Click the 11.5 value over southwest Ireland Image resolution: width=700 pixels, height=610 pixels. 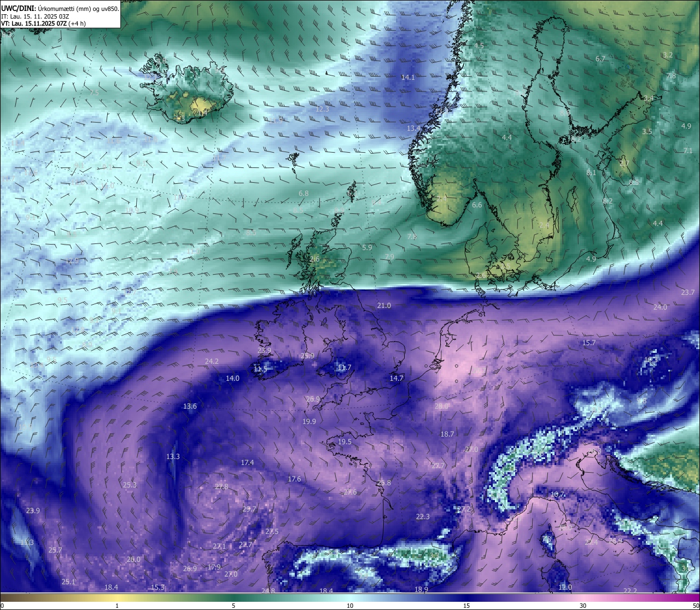point(260,370)
